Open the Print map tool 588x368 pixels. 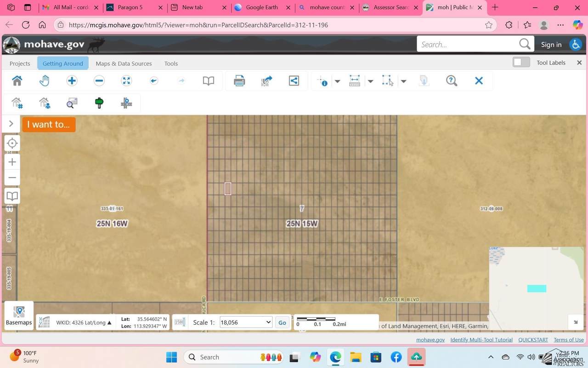(239, 81)
